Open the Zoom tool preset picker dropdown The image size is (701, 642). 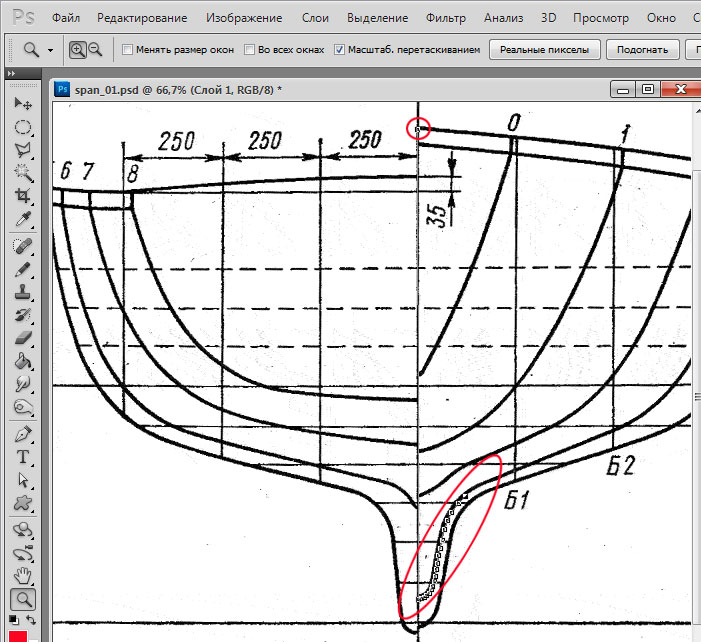[39, 49]
